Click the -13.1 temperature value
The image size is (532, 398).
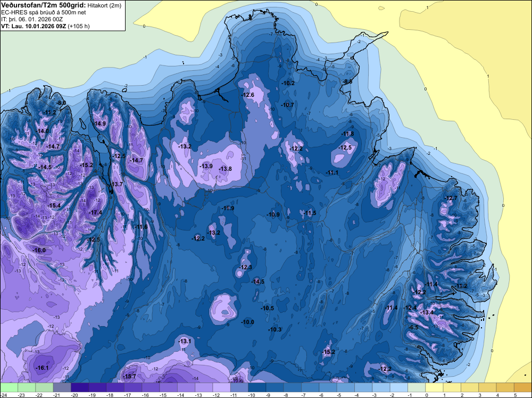185,341
